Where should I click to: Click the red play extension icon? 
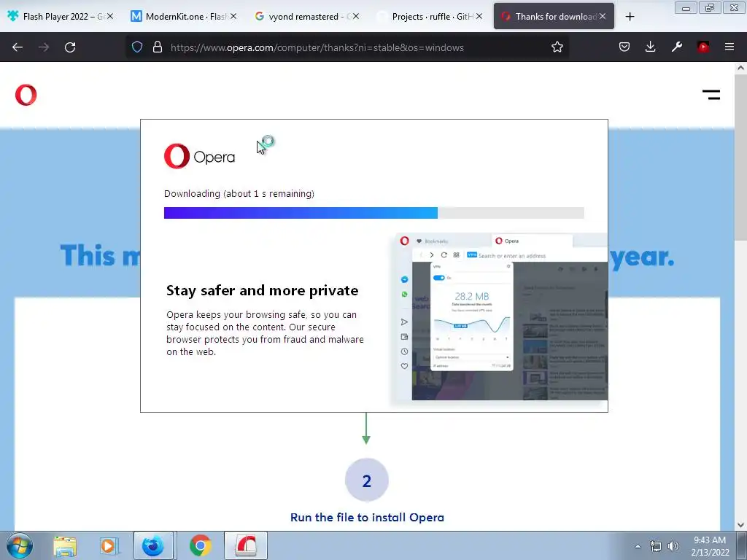[703, 47]
